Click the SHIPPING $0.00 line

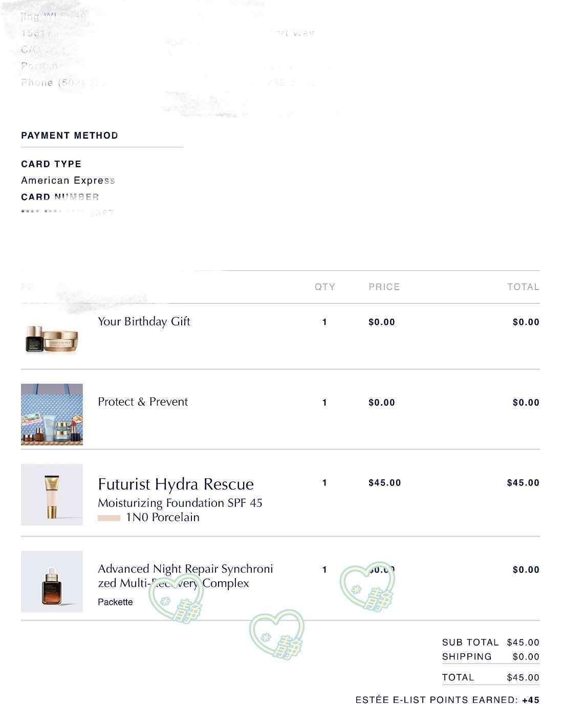point(491,656)
